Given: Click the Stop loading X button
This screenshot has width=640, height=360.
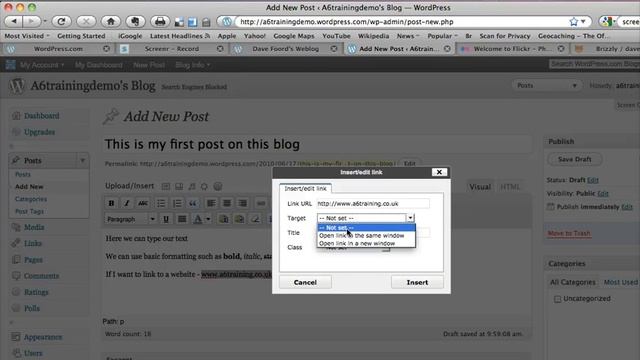Looking at the screenshot, I should point(86,21).
